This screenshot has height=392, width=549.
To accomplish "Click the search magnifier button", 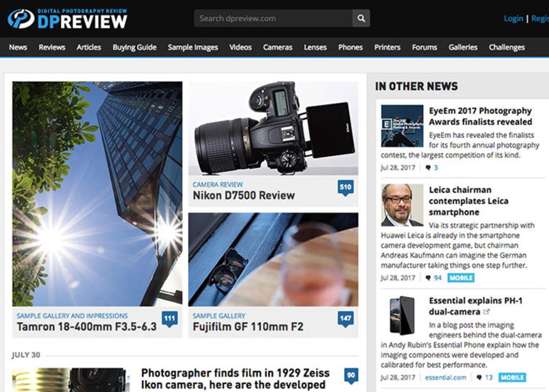I will click(361, 18).
